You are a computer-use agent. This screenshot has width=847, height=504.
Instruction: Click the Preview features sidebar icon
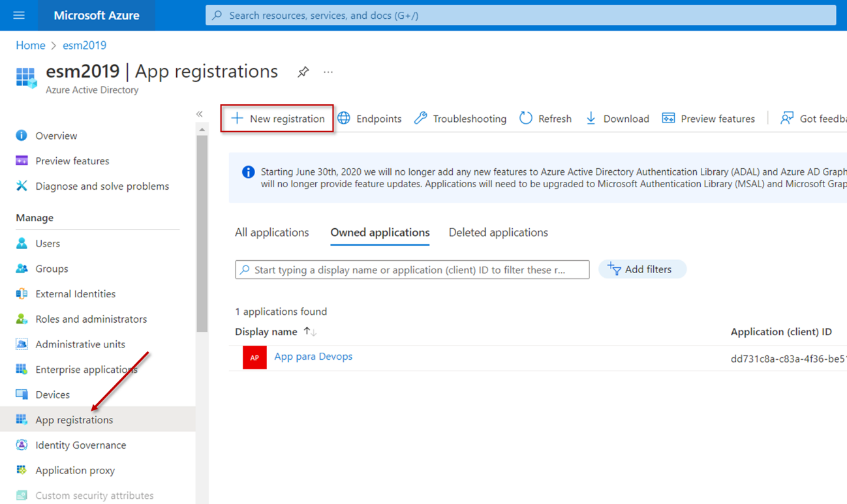tap(22, 161)
